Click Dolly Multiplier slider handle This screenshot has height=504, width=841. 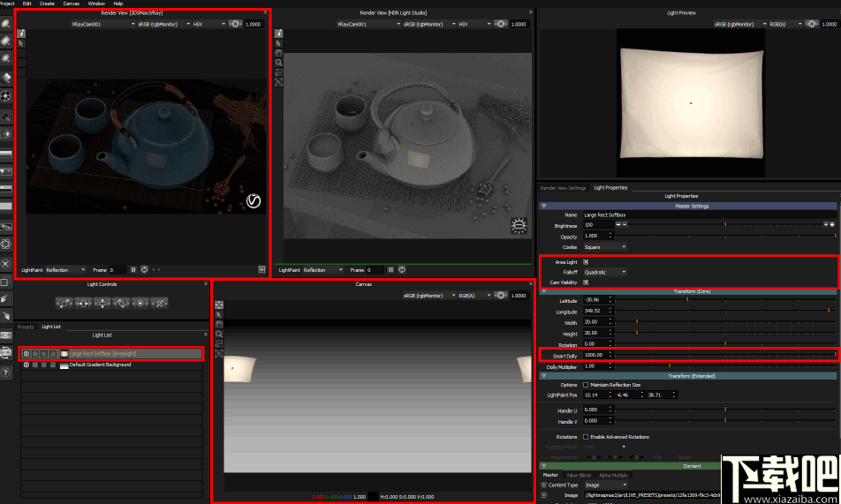(670, 365)
